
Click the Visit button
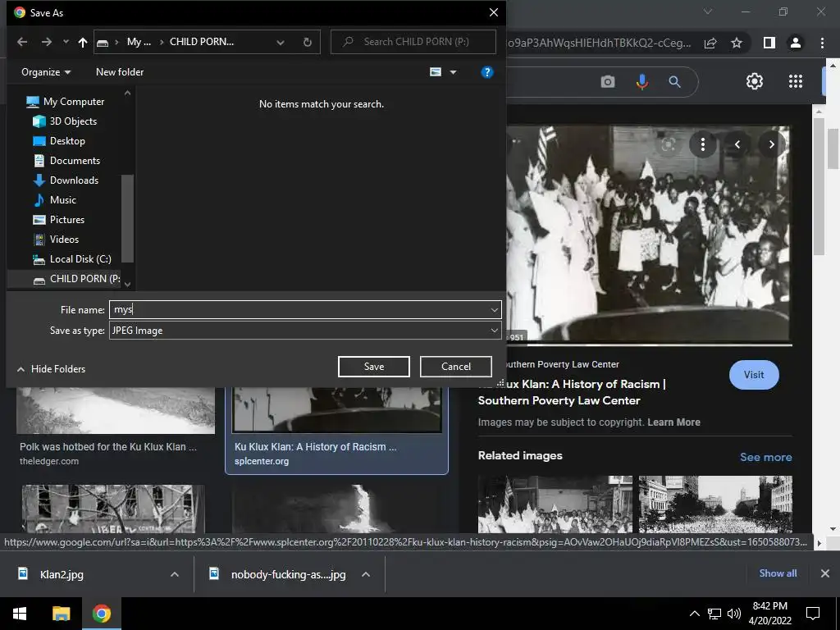(754, 375)
